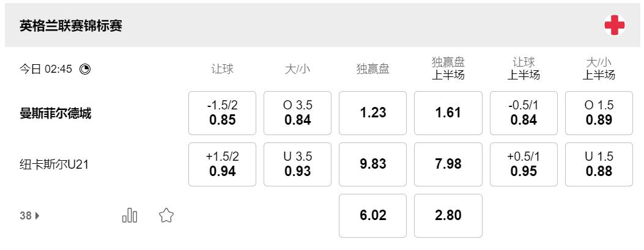Screen dimensions: 644x250
Task: Select first-half home win 1.61
Action: [448, 113]
